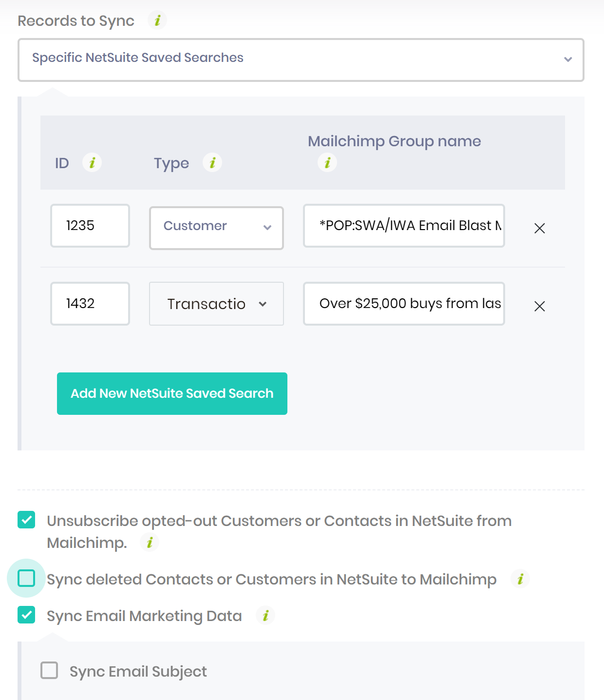This screenshot has height=700, width=604.
Task: Show info tooltip for Type column
Action: click(x=212, y=162)
